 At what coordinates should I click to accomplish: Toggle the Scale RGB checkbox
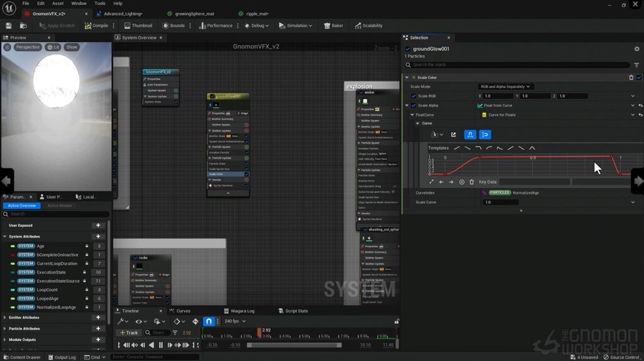[x=414, y=96]
